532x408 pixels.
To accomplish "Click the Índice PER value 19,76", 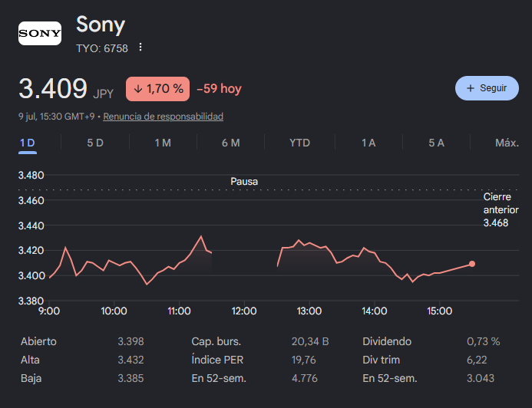I will click(x=304, y=360).
